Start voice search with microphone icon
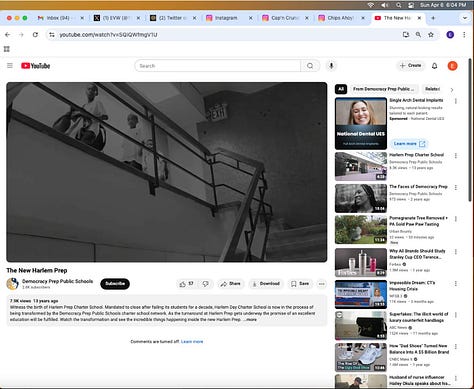This screenshot has width=474, height=389. pyautogui.click(x=331, y=66)
